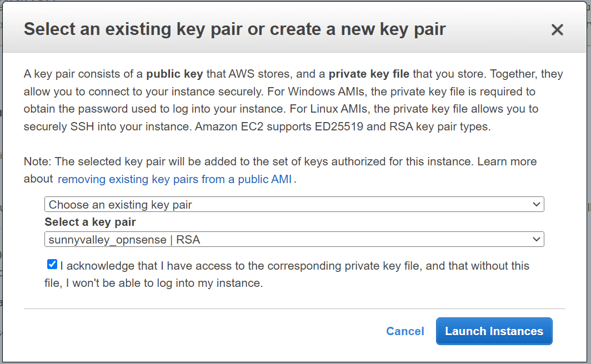
Task: Click the chevron on the key pair selector
Action: 537,239
